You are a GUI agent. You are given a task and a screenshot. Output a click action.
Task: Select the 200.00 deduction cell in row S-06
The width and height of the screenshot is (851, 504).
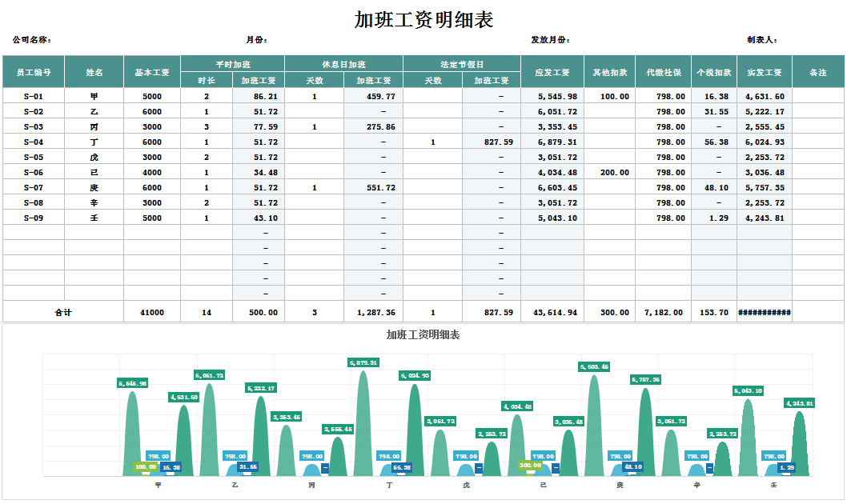tap(609, 172)
